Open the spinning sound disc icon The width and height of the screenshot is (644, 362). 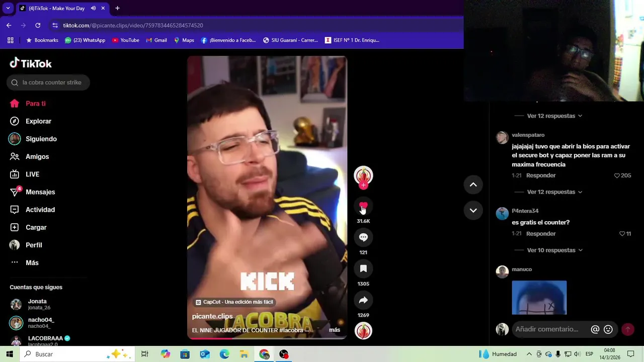363,330
